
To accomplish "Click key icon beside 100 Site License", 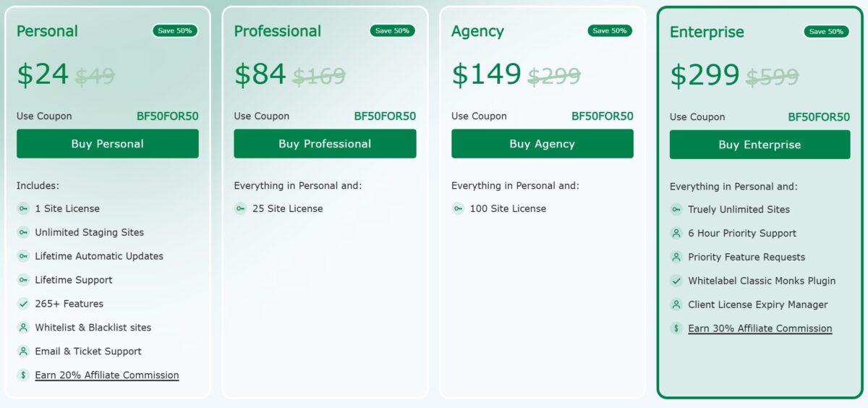I will click(458, 208).
